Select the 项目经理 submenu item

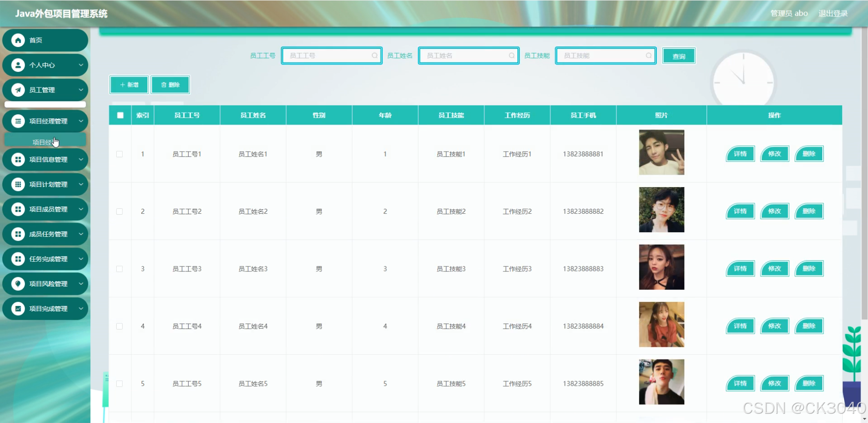(x=45, y=141)
